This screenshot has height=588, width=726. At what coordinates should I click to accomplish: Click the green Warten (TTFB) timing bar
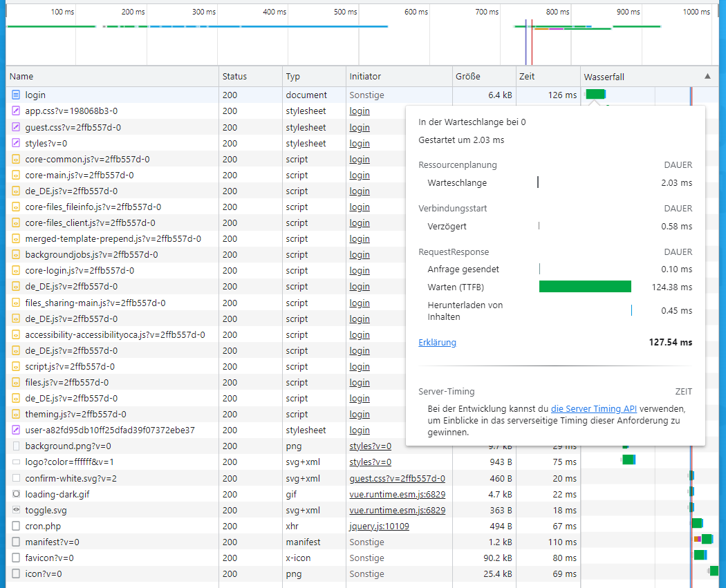[x=585, y=287]
